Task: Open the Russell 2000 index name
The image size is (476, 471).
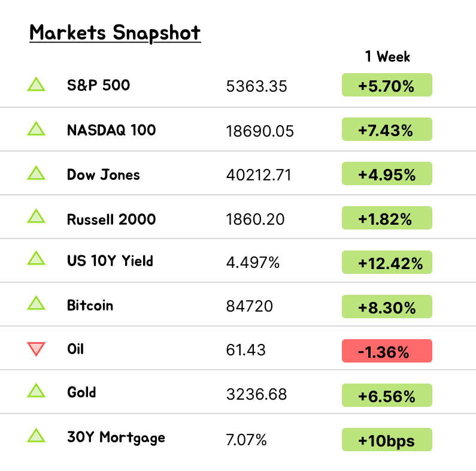Action: tap(111, 219)
